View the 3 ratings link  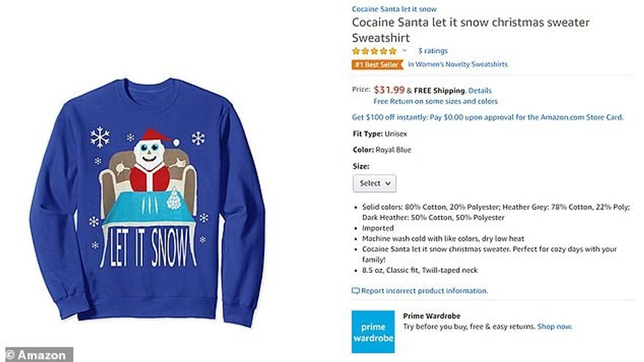click(x=432, y=51)
